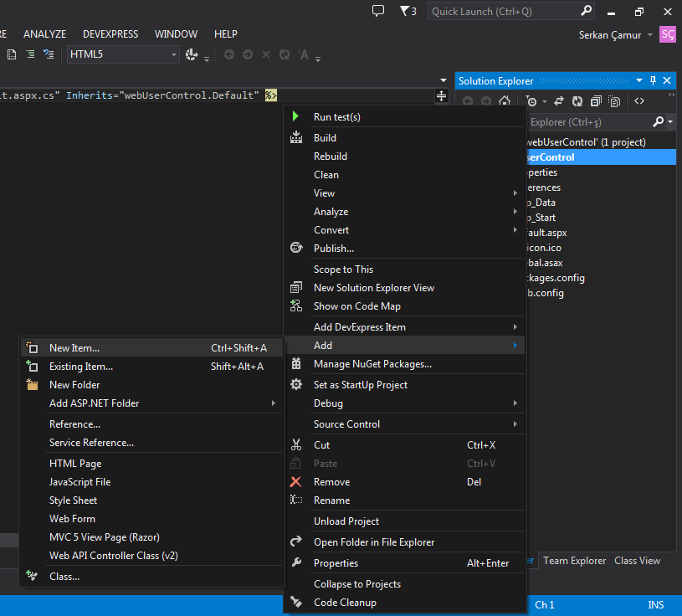This screenshot has height=616, width=682.
Task: Toggle Show All Files in Solution Explorer
Action: click(614, 101)
